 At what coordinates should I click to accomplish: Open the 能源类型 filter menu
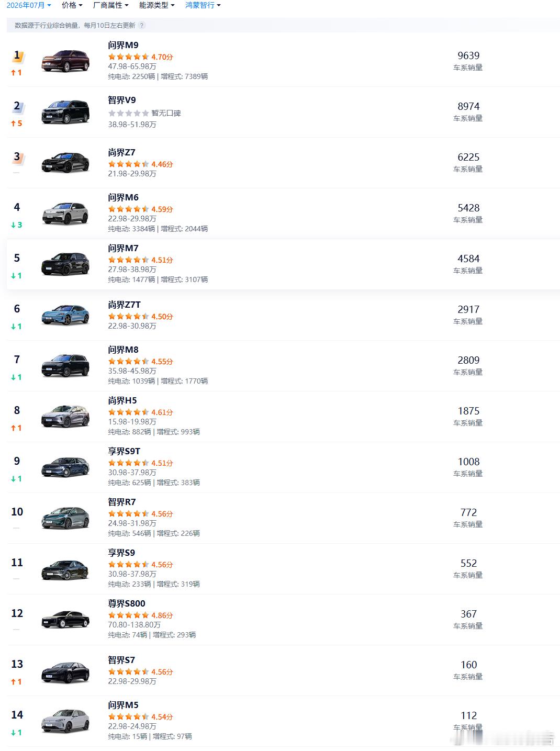pyautogui.click(x=157, y=5)
